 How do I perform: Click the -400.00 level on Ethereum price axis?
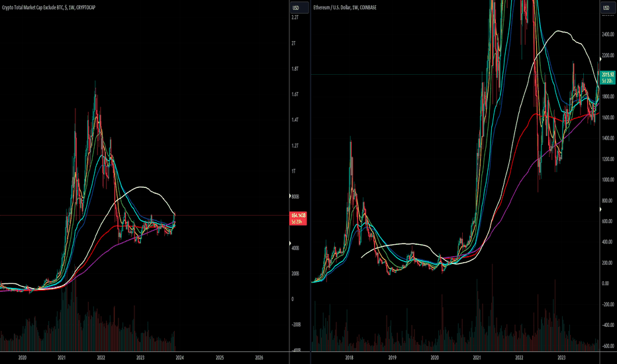point(608,326)
